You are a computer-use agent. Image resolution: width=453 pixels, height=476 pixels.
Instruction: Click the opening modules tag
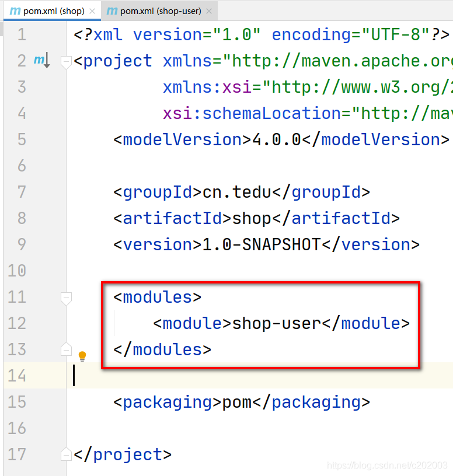coord(158,297)
